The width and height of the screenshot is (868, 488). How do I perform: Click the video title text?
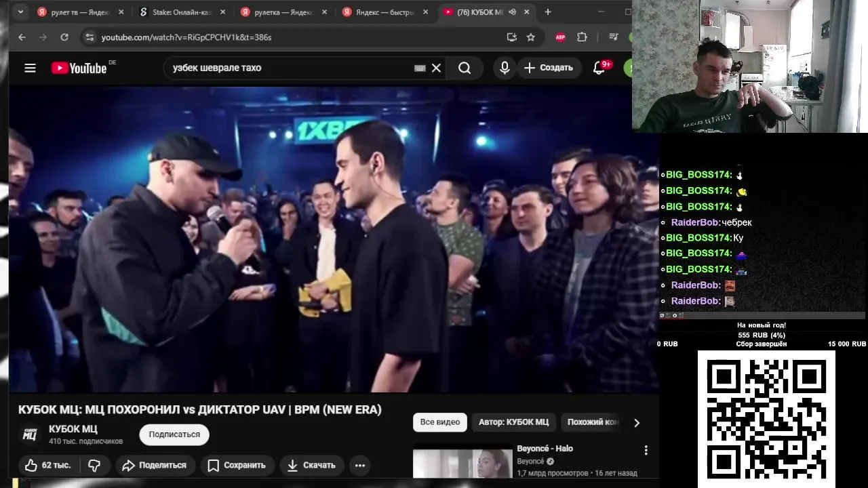(199, 410)
